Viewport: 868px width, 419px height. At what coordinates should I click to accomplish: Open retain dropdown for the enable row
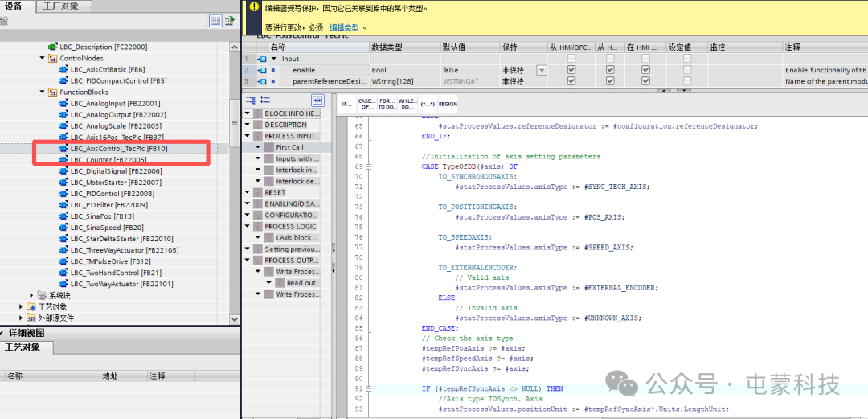pos(541,70)
